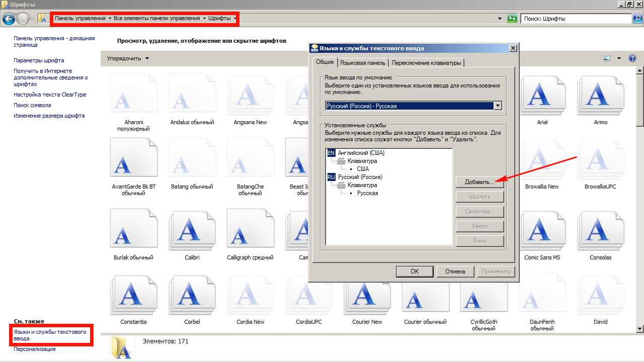Go back with the Explorer back arrow
Screen dimensions: 644x362
9,19
